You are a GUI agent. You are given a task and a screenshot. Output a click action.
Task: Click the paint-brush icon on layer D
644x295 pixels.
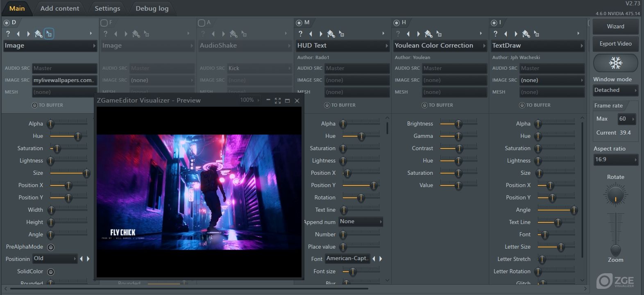point(39,34)
